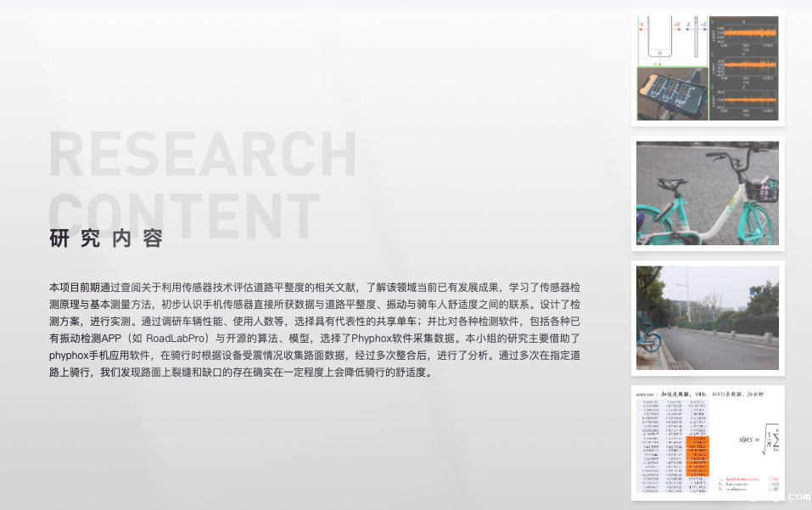Open the sensor vibration graphs thumbnail
Viewport: 812px width, 510px height.
point(707,68)
